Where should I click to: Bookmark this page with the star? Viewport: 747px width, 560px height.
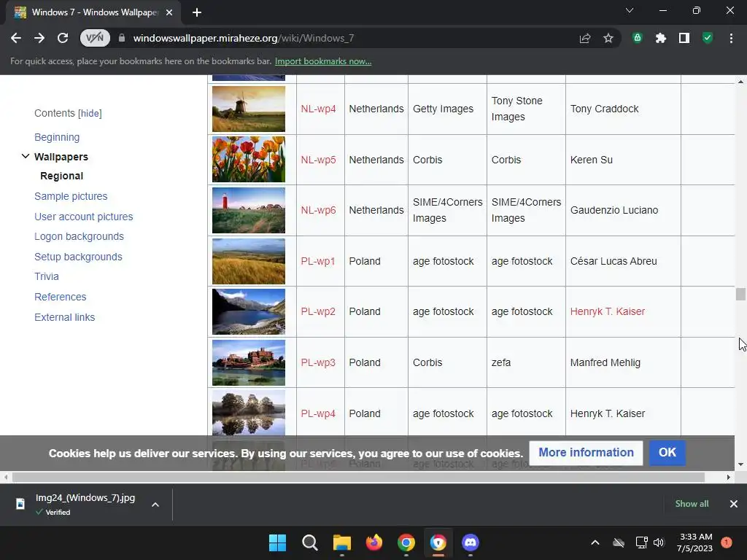[608, 38]
